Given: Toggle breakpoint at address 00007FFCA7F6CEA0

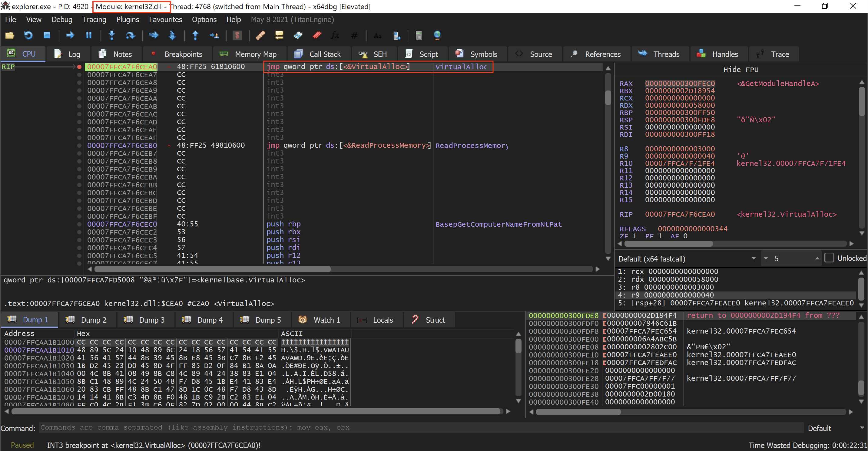Looking at the screenshot, I should point(79,67).
